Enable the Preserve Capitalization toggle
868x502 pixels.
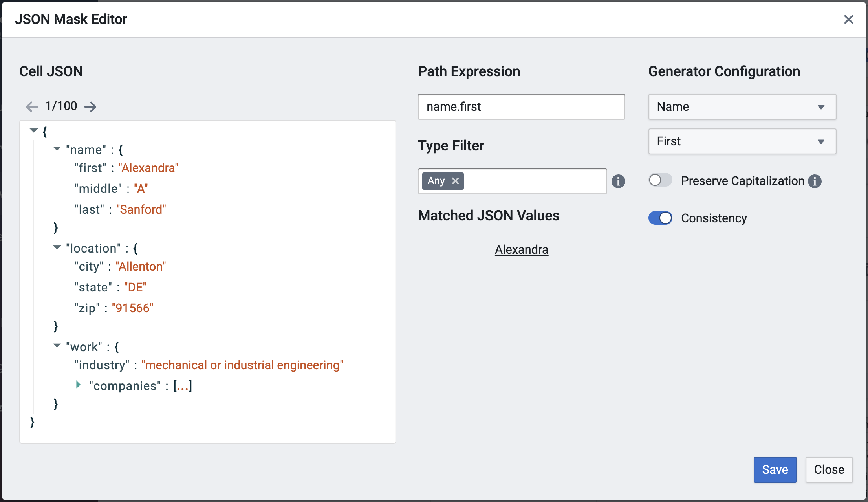(x=660, y=180)
